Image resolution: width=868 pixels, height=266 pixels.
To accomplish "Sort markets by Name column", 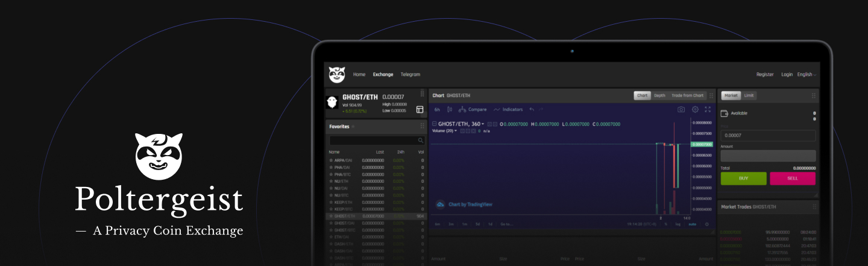I will [x=334, y=152].
